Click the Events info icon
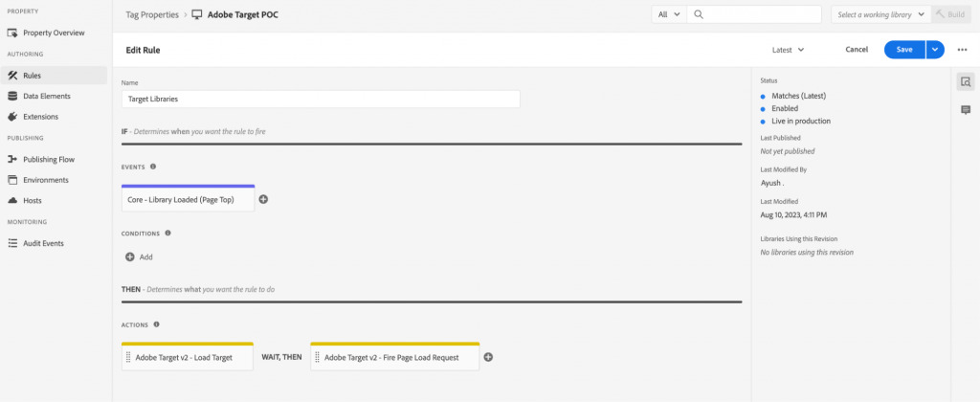Screen dimensions: 980x402 (x=153, y=167)
